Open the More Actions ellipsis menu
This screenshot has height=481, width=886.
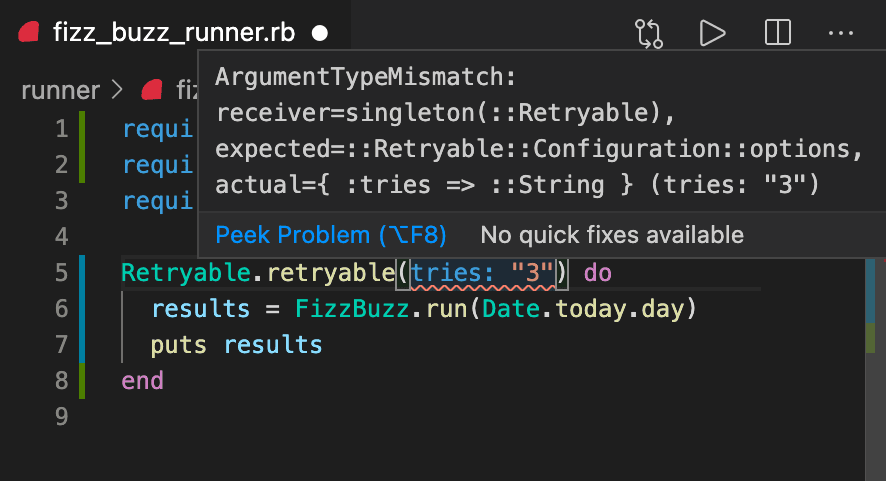point(841,33)
